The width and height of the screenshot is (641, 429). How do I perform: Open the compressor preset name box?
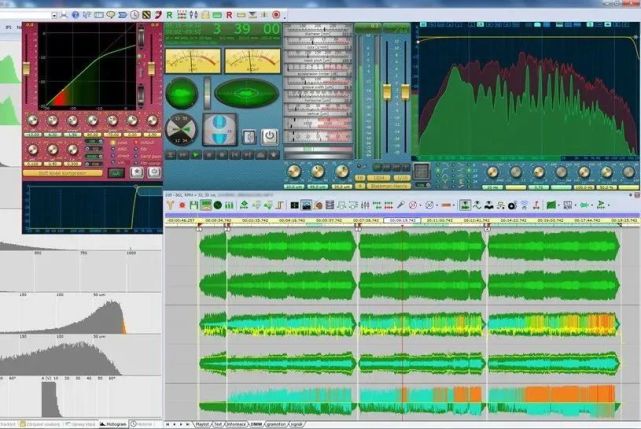[x=62, y=173]
